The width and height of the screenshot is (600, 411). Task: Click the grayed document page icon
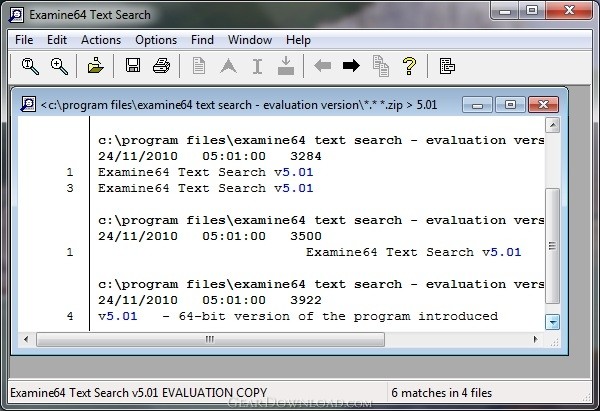pyautogui.click(x=199, y=66)
